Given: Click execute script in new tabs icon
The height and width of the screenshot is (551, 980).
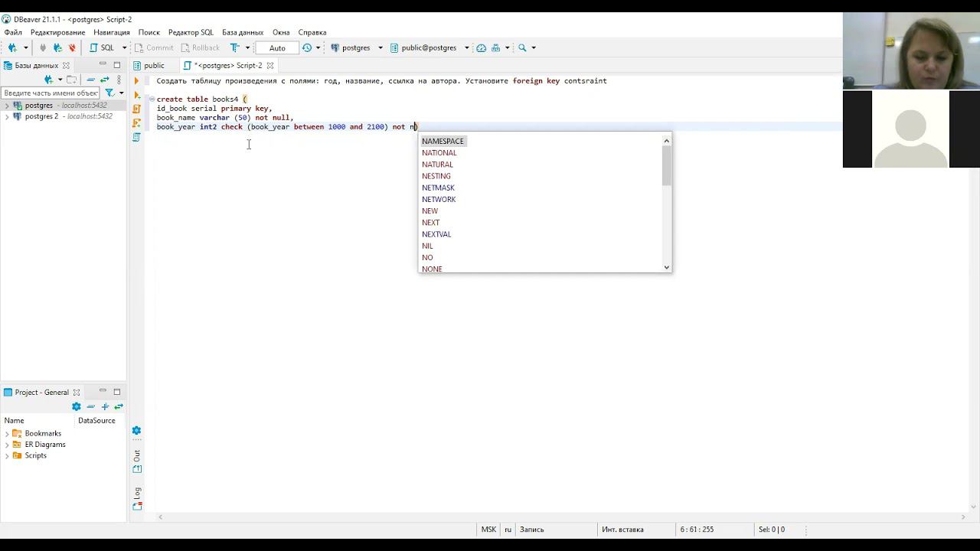Looking at the screenshot, I should pyautogui.click(x=136, y=122).
